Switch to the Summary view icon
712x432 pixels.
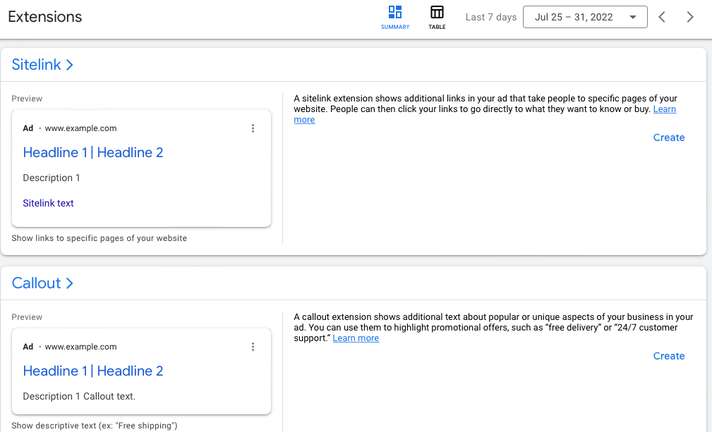[x=395, y=17]
